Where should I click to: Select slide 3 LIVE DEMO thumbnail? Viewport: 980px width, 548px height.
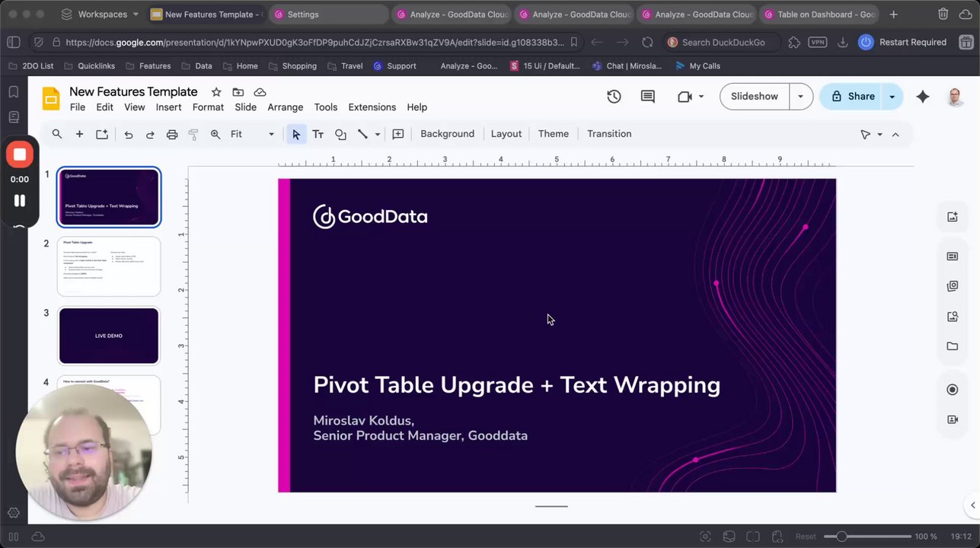pos(109,336)
